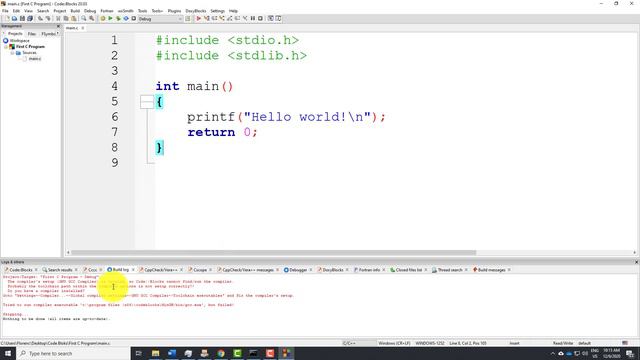Click the Save all files icon
The image size is (640, 360).
[x=30, y=18]
